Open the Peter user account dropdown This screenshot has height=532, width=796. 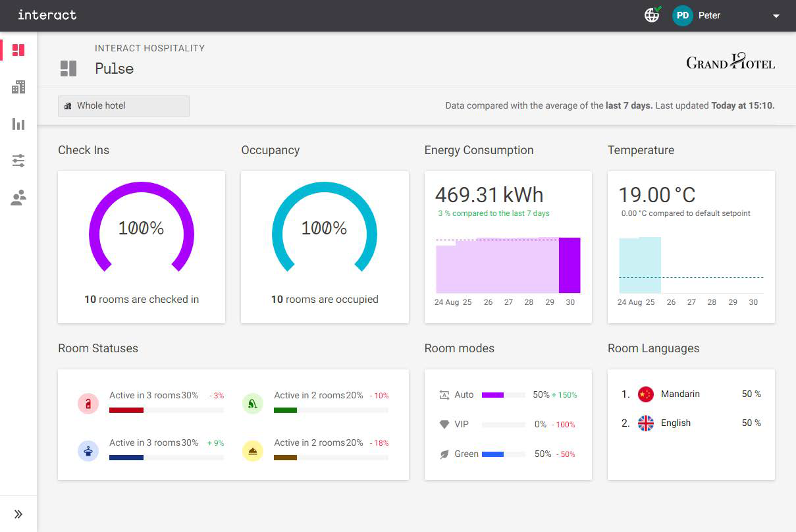pos(776,16)
